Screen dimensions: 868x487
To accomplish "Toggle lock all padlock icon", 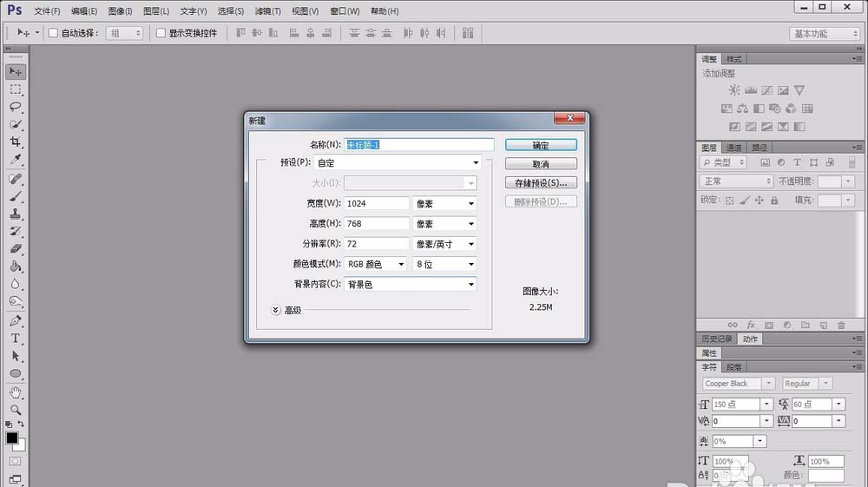I will pyautogui.click(x=774, y=201).
